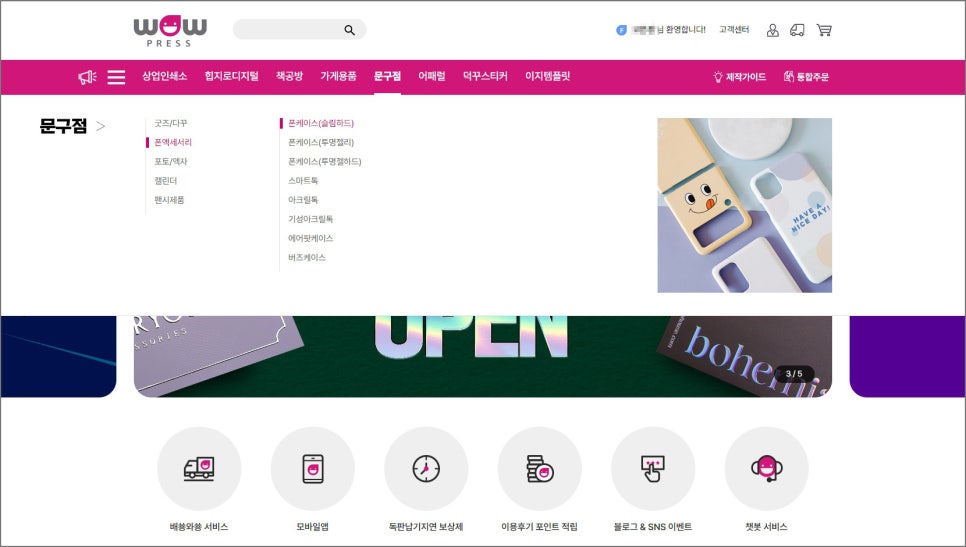Select 폰케이스(슬림하드) in the product list
The height and width of the screenshot is (547, 966).
(321, 123)
